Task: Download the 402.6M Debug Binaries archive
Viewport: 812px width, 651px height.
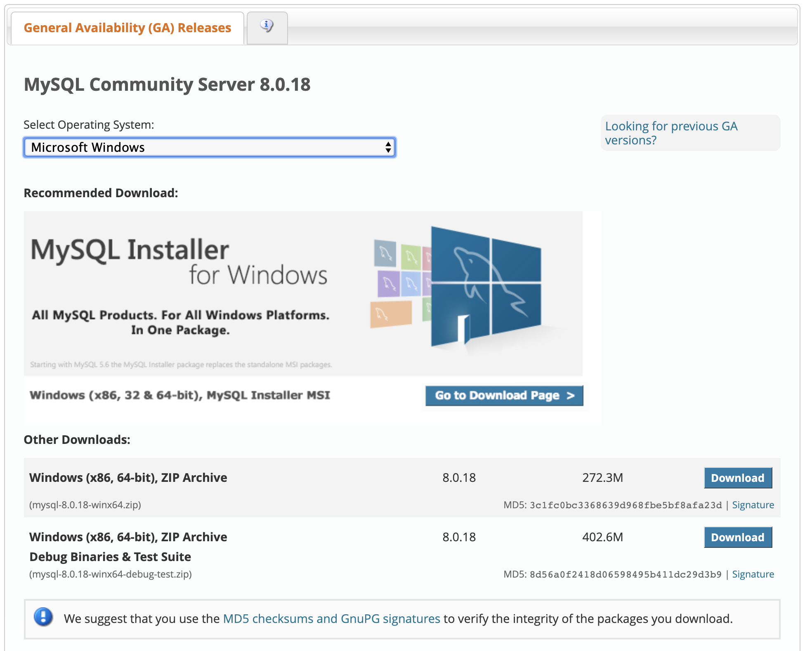Action: 737,537
